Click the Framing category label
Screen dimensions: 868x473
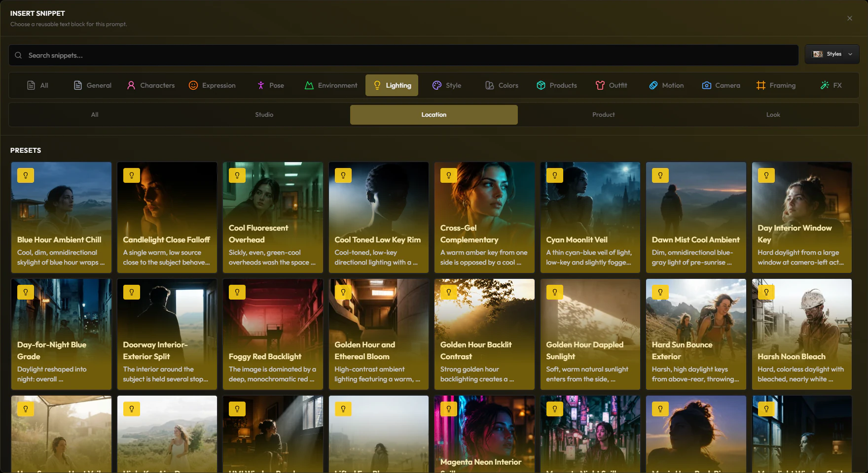coord(783,85)
